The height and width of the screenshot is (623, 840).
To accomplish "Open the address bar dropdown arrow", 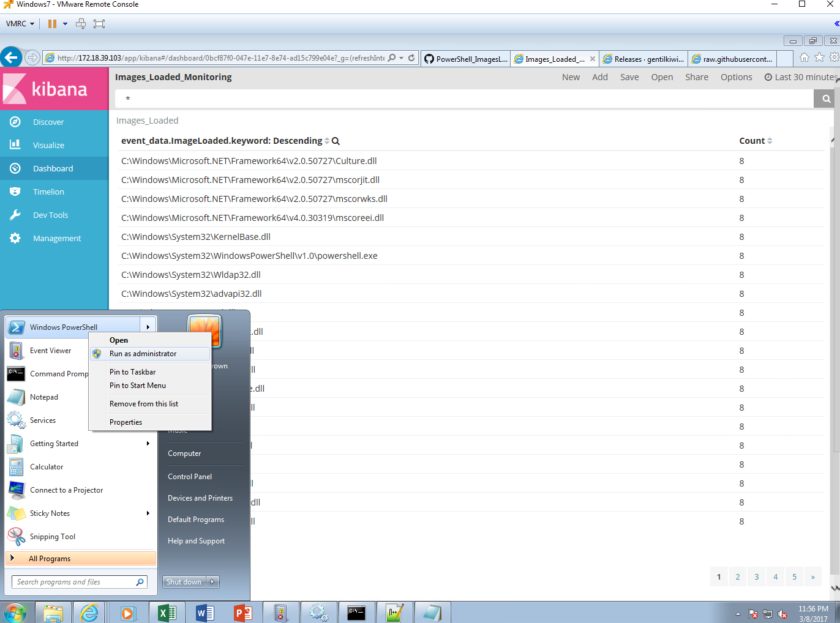I will point(402,58).
